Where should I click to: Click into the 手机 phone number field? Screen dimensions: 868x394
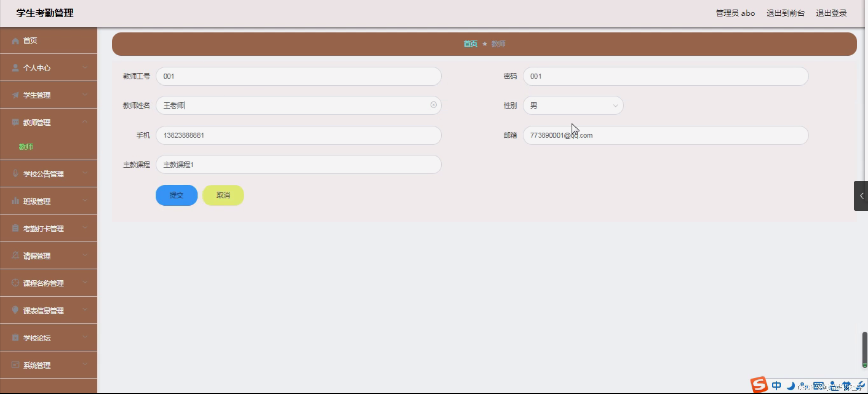(298, 135)
